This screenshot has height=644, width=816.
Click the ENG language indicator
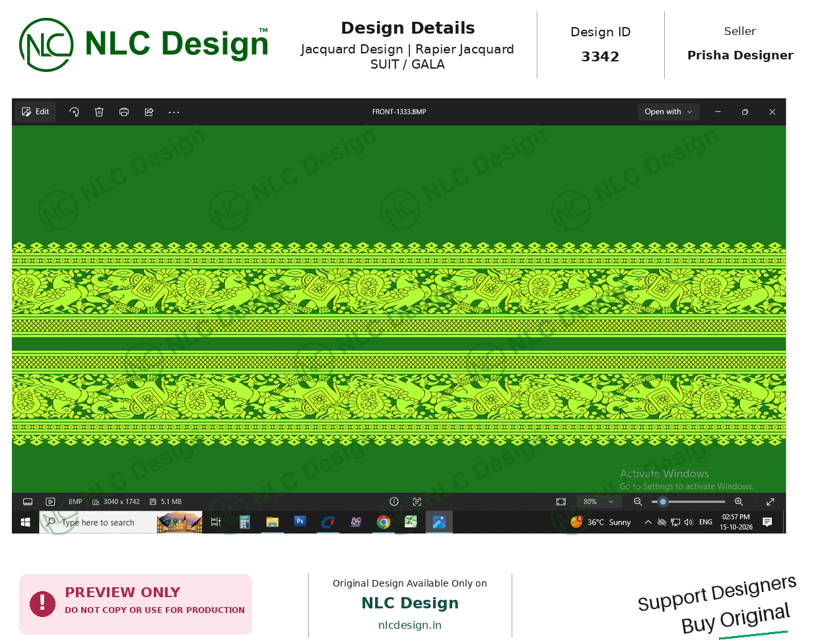pyautogui.click(x=706, y=523)
